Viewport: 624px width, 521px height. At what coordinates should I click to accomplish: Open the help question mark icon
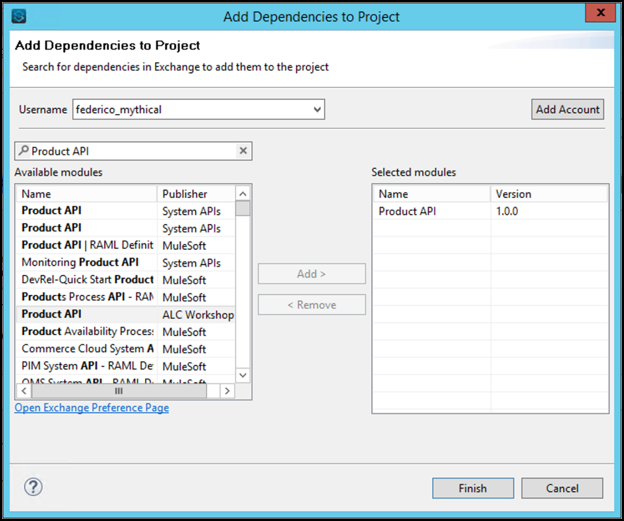[x=33, y=487]
